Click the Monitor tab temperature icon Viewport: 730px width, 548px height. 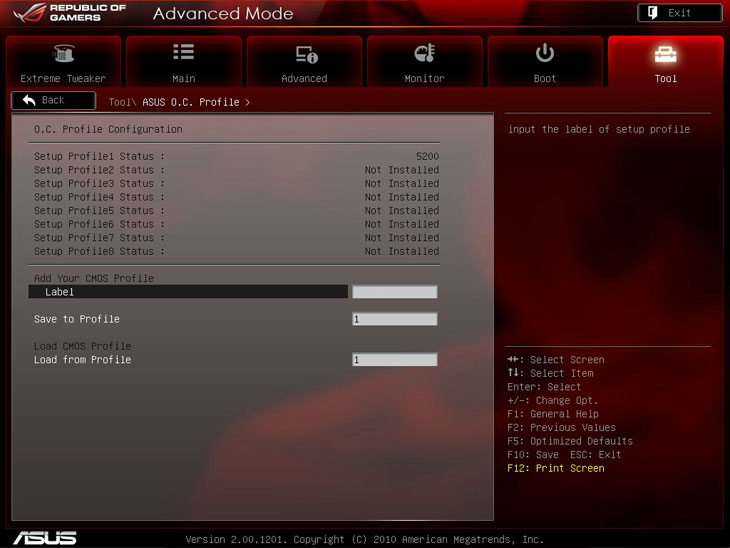[424, 54]
